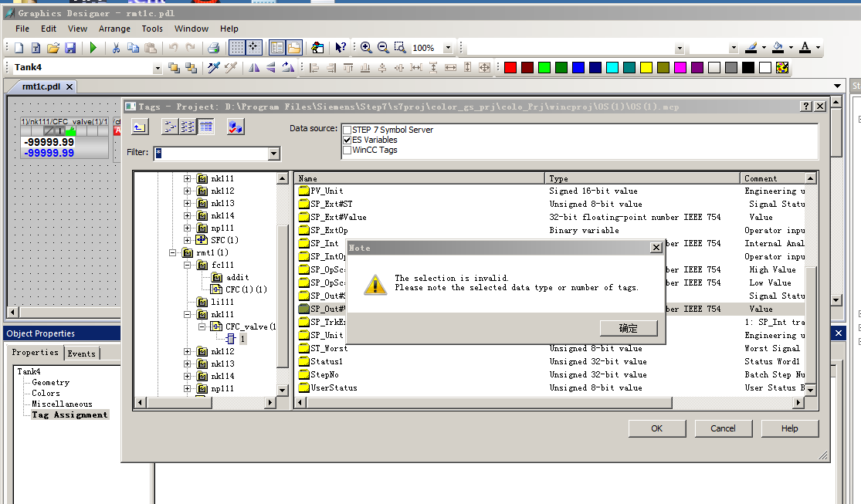
Task: Open the Edit menu
Action: click(49, 29)
